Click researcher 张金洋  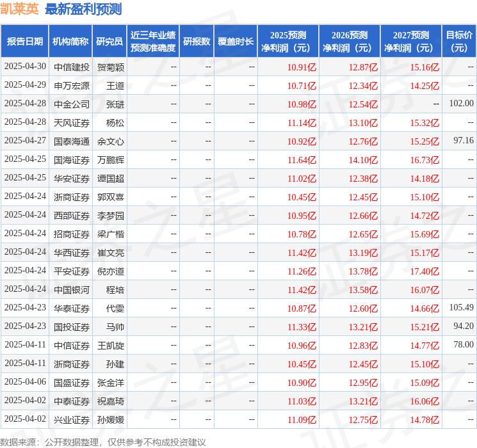coord(111,383)
